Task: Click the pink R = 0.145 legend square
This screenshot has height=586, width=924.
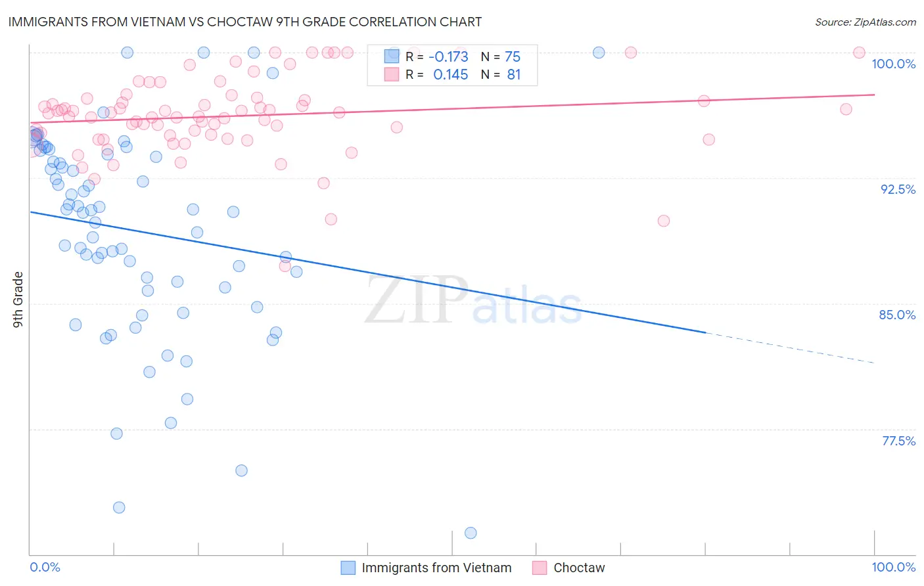Action: 392,74
